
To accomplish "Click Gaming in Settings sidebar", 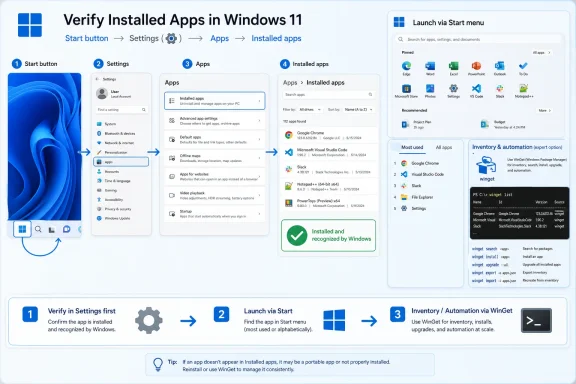I will [x=121, y=190].
